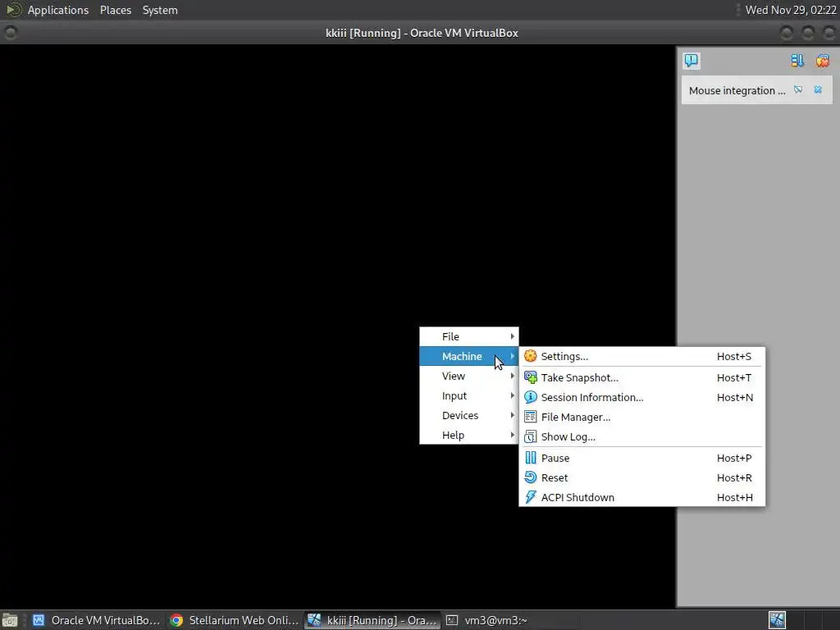Click the arrow beside Machine menu item

pos(512,356)
